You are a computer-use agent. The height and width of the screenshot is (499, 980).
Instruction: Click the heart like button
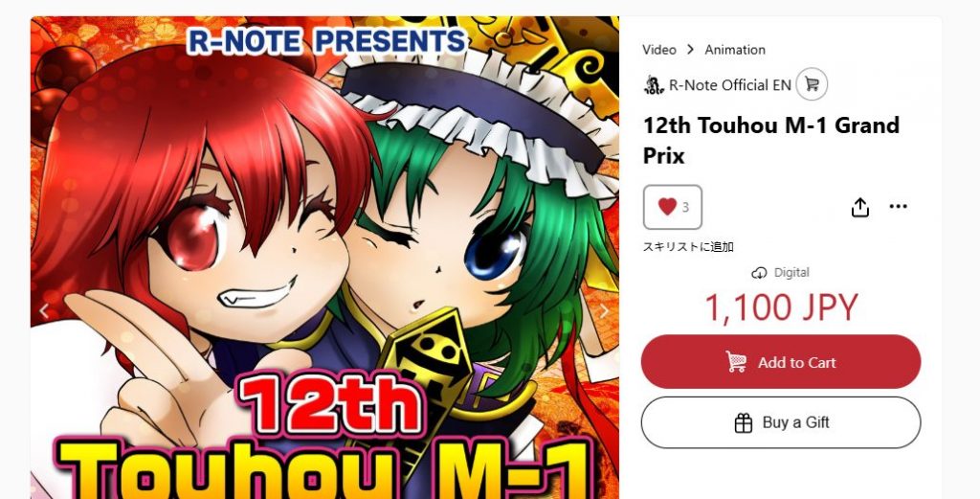[x=673, y=207]
